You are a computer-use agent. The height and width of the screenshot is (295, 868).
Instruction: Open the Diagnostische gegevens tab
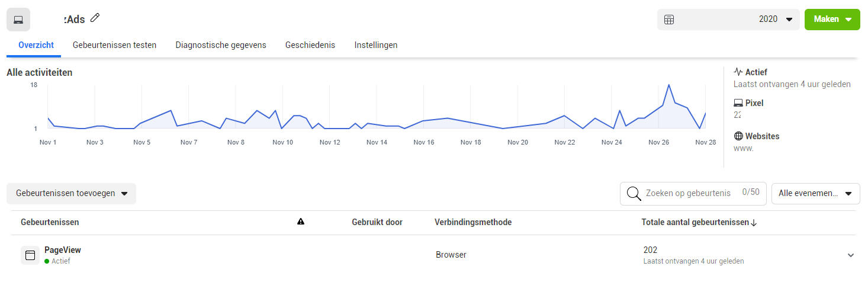221,45
